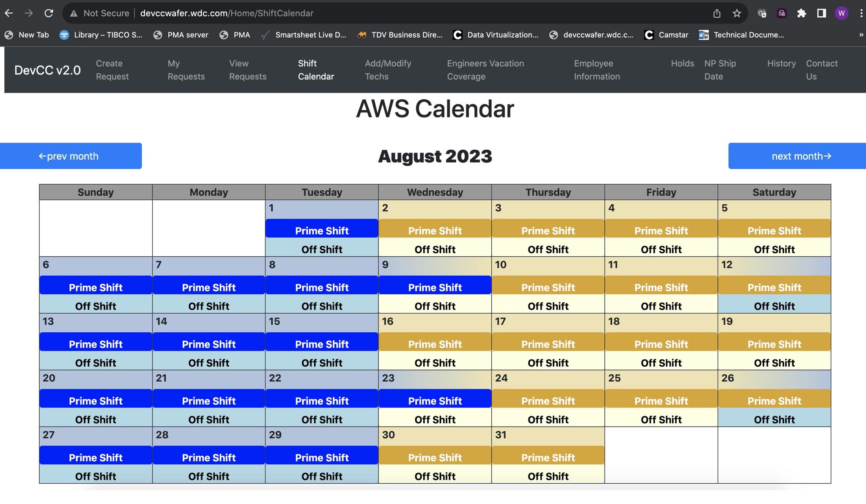This screenshot has width=866, height=504.
Task: Open the Create Request menu item
Action: [112, 70]
